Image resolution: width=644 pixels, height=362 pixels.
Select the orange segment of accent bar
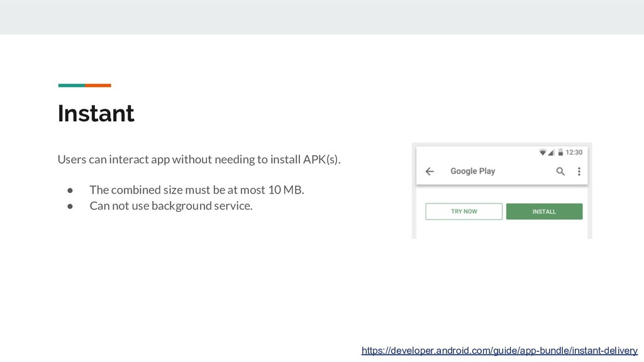(98, 85)
